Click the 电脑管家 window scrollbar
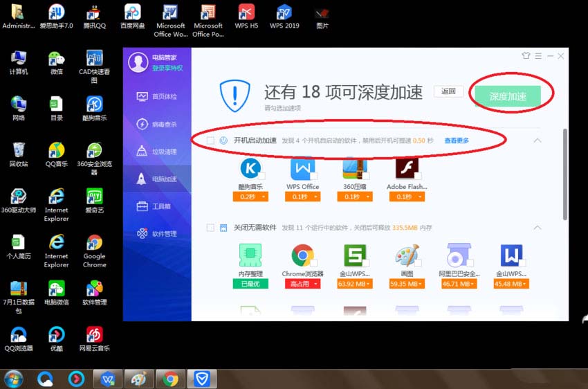Image resolution: width=588 pixels, height=389 pixels. [564, 174]
